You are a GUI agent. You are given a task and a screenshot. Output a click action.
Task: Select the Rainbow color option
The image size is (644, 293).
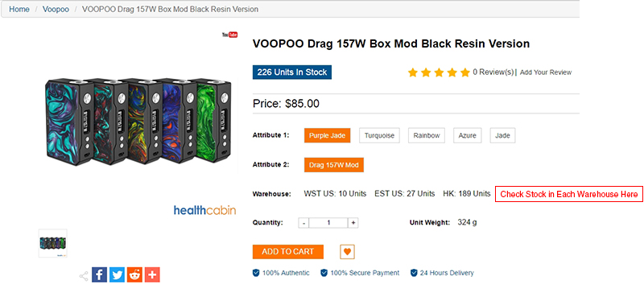pyautogui.click(x=427, y=135)
